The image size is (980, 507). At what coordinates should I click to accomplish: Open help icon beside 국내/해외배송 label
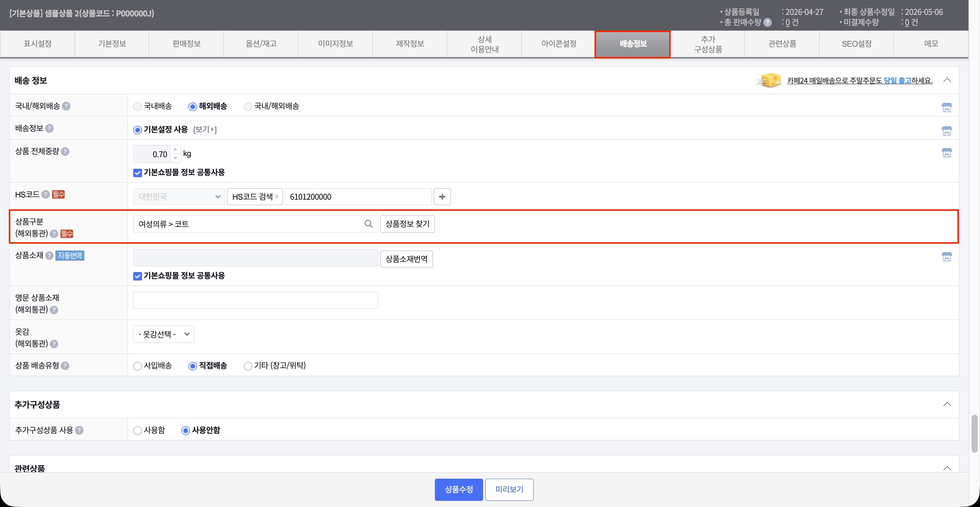[x=66, y=106]
